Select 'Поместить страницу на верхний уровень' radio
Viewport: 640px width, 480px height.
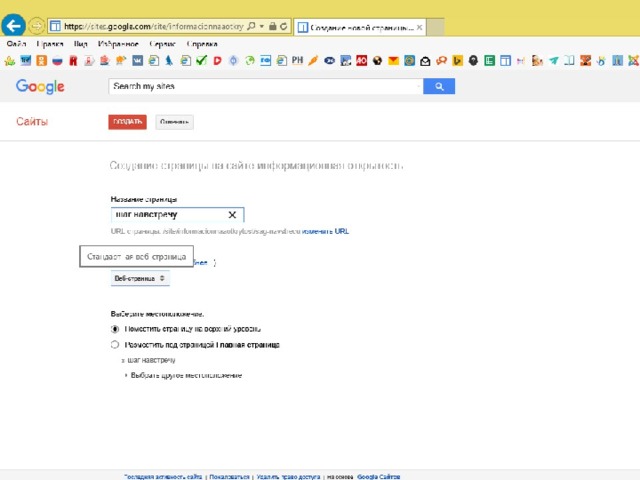(115, 328)
